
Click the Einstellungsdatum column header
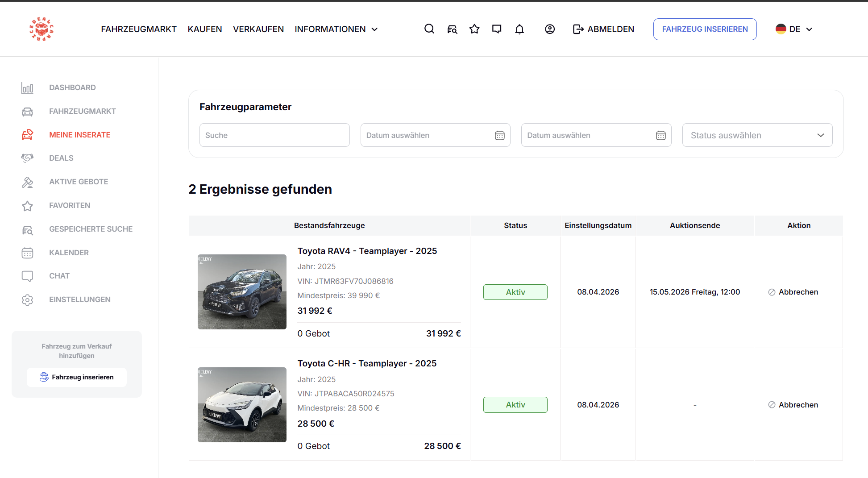[598, 225]
